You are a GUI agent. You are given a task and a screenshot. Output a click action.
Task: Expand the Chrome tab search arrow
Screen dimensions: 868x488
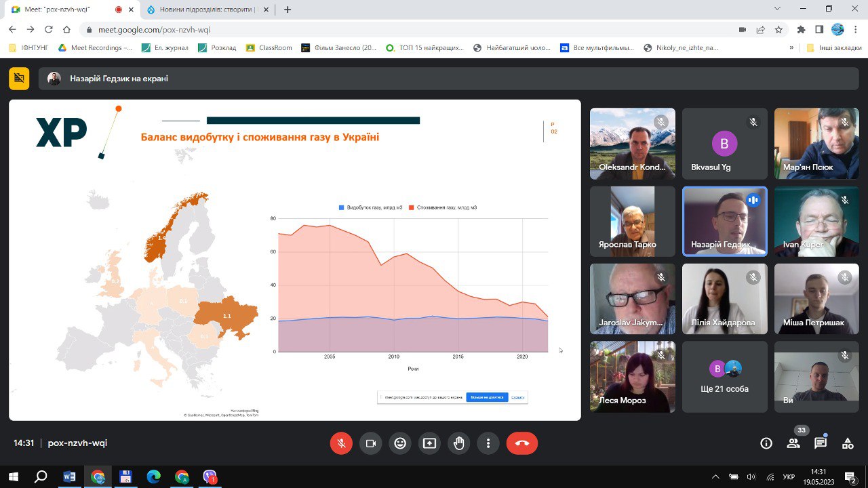(x=777, y=9)
